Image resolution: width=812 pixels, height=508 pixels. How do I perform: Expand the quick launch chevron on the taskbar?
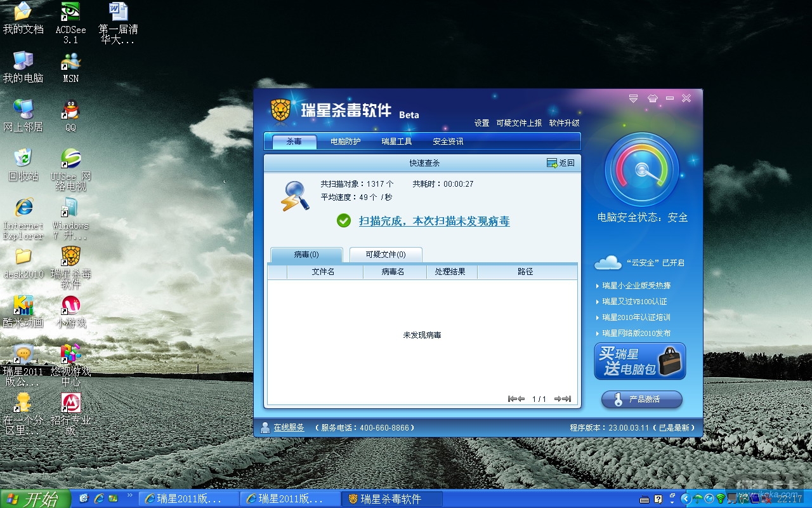click(x=130, y=495)
